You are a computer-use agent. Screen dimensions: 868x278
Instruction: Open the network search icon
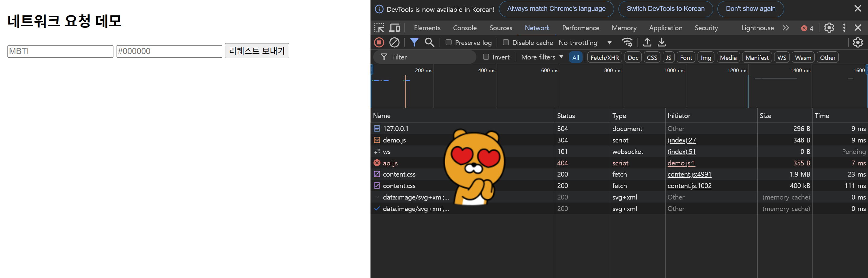point(429,43)
